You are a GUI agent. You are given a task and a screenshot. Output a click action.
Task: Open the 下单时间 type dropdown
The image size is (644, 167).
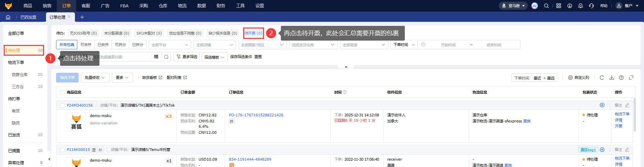point(404,45)
